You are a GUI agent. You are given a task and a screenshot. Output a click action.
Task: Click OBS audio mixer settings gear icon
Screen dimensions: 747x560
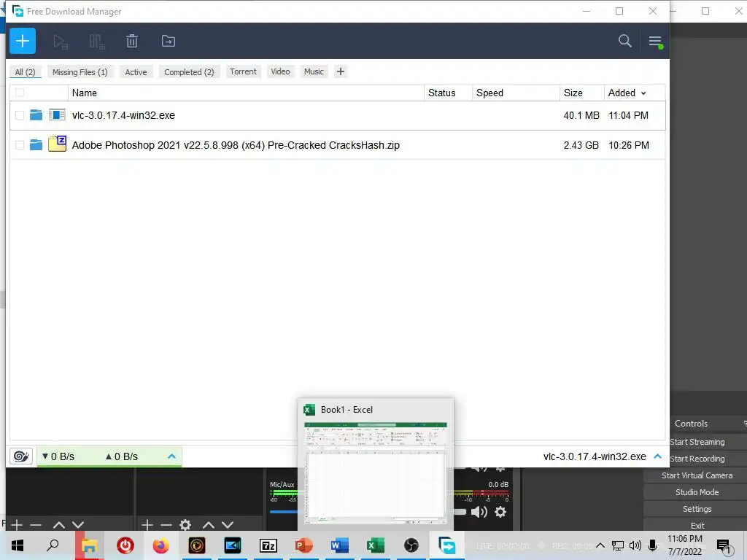click(x=500, y=512)
